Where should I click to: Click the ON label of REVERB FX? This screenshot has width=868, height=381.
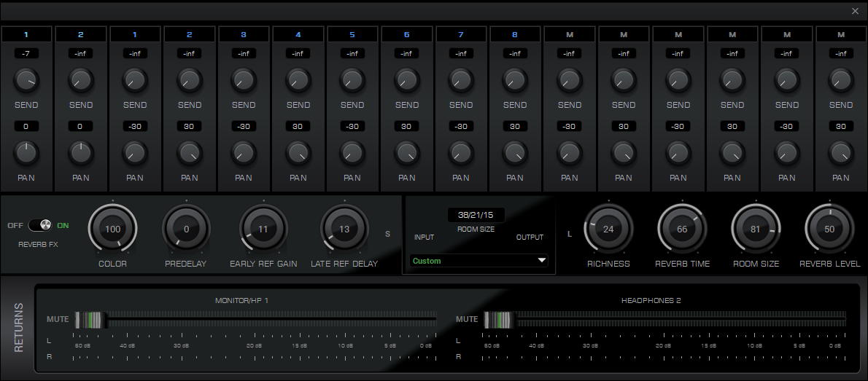[63, 226]
